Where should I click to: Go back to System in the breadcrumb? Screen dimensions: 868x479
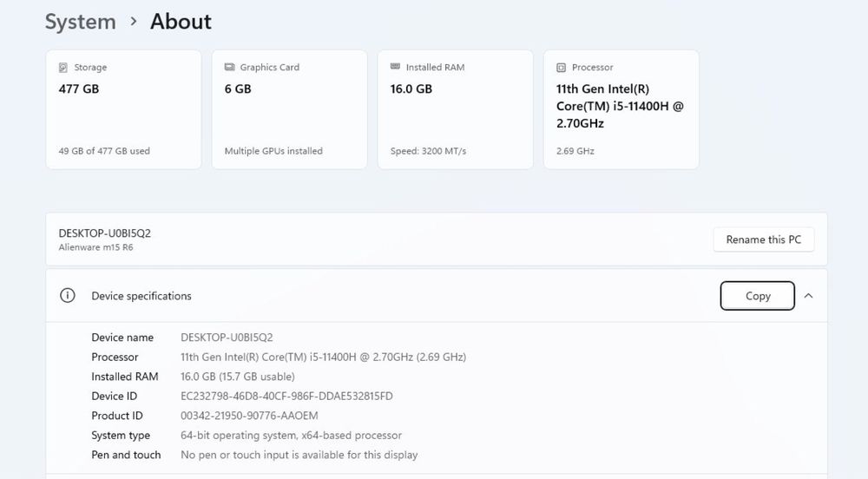click(80, 22)
